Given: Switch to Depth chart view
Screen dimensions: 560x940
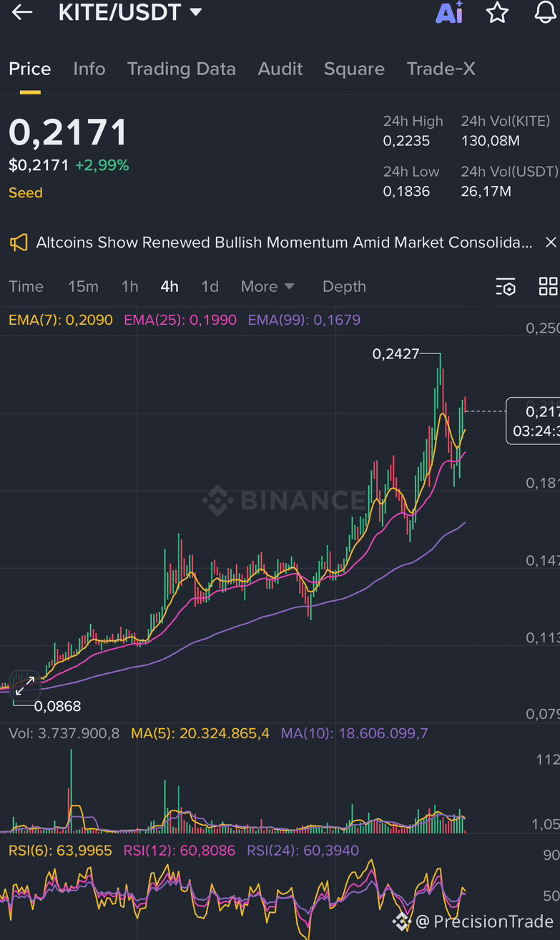Looking at the screenshot, I should 344,286.
